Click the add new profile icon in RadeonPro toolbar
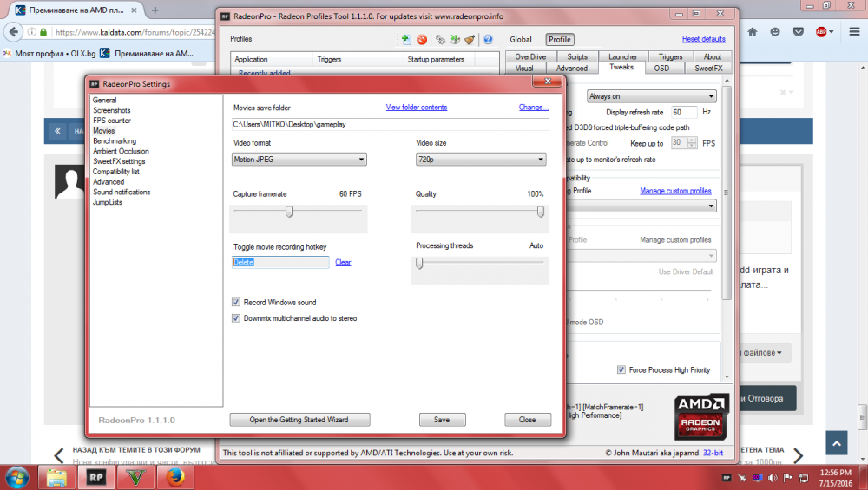 pos(405,39)
